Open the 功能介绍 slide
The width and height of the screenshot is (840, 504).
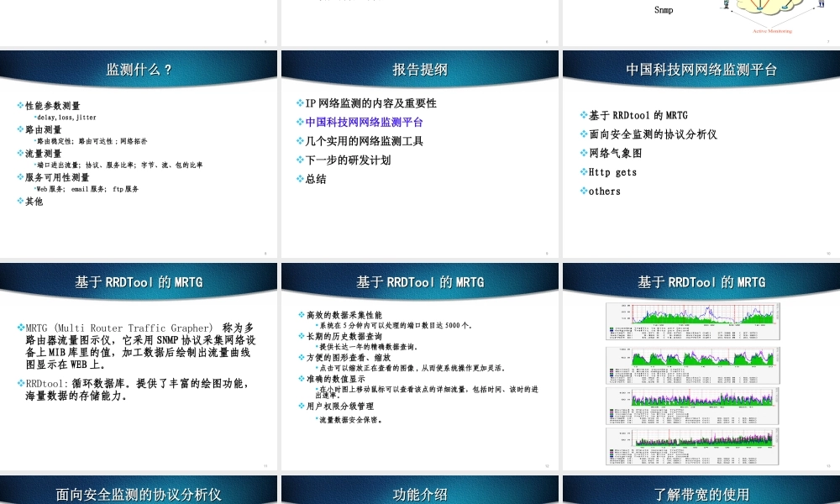tap(419, 496)
